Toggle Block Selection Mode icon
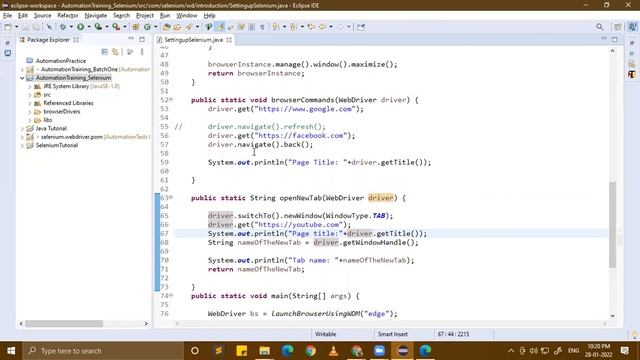 (252, 27)
